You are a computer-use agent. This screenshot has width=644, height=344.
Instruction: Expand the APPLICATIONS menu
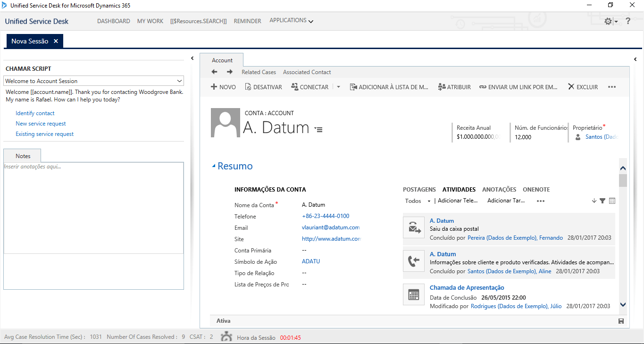[x=291, y=21]
